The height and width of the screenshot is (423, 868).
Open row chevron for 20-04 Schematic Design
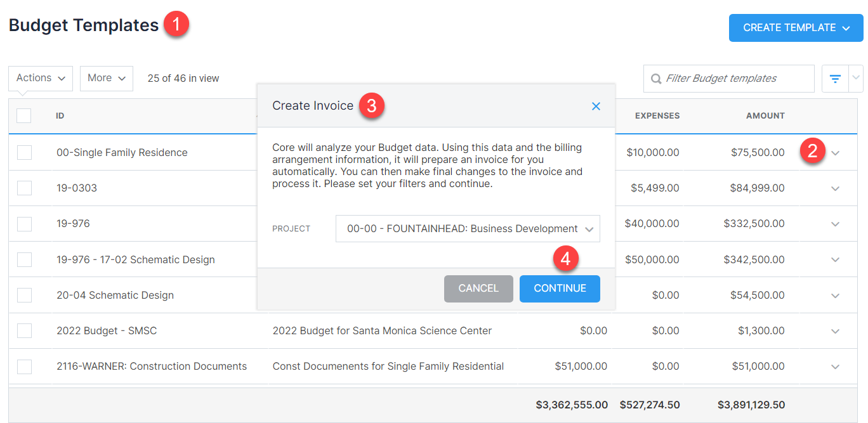tap(835, 296)
